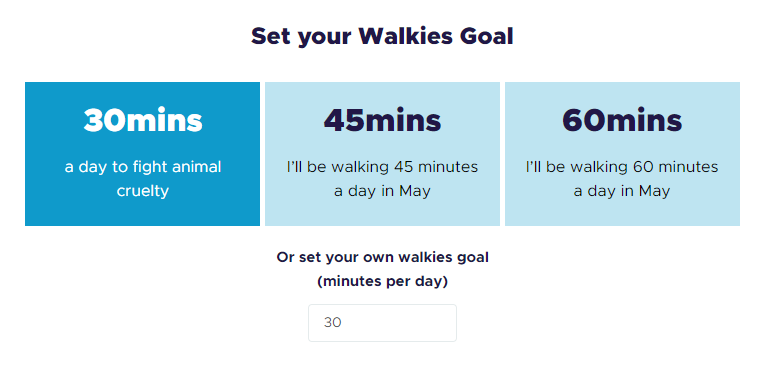Select the dark blue highlighted goal tile

(x=142, y=154)
